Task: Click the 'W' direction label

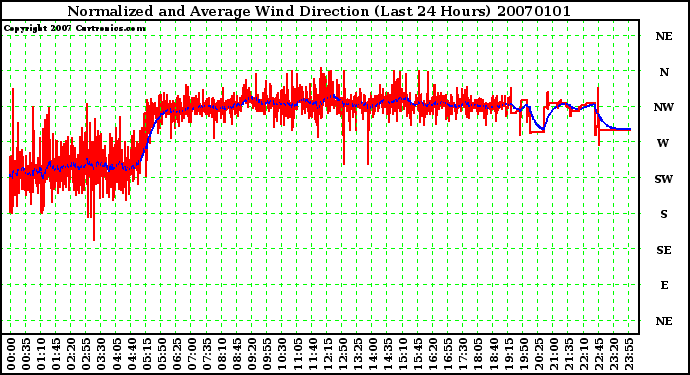Action: tap(663, 143)
